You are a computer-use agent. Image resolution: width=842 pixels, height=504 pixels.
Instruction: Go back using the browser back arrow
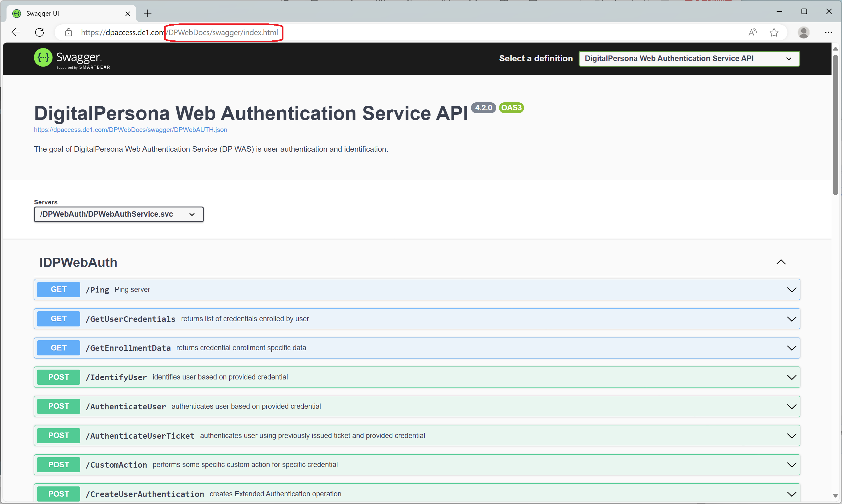pyautogui.click(x=16, y=32)
